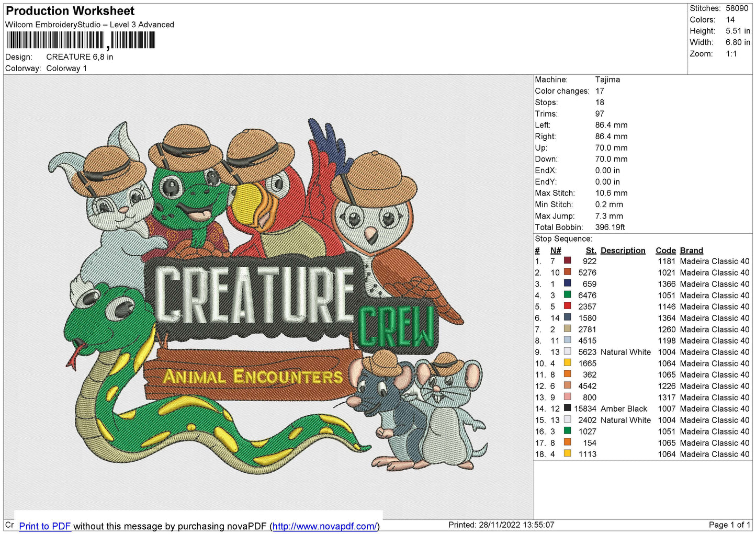Click pink swatch in stop row 13
The width and height of the screenshot is (756, 534).
coord(567,396)
